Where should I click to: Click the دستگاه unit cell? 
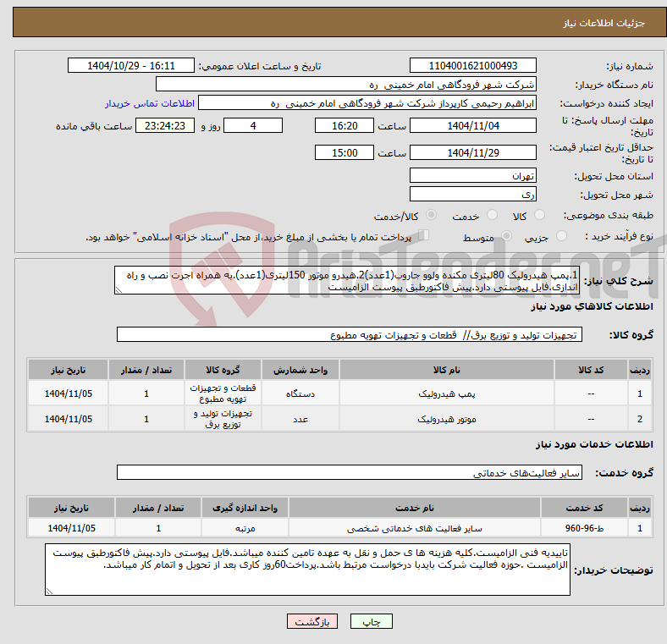[x=300, y=394]
